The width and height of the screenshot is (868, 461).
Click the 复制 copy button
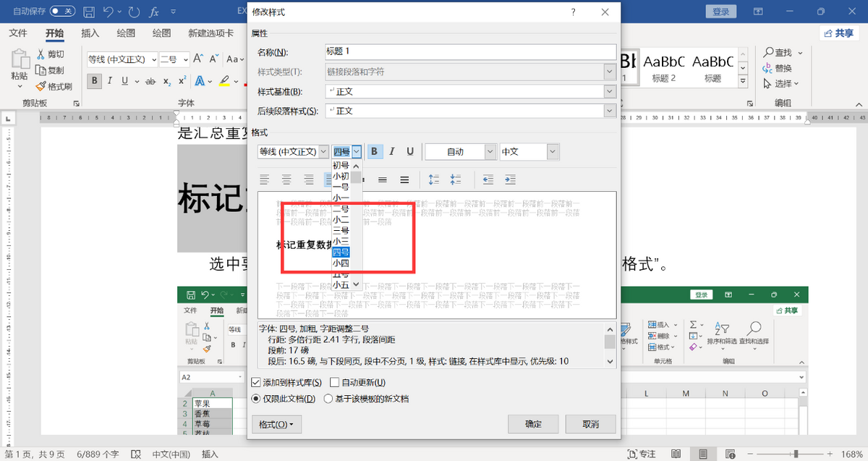[x=51, y=70]
